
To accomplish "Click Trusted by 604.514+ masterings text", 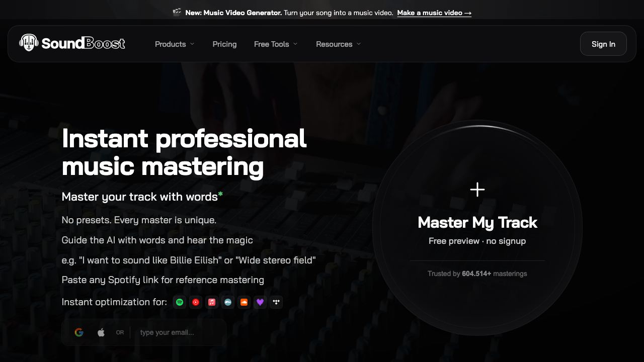I will pyautogui.click(x=477, y=274).
